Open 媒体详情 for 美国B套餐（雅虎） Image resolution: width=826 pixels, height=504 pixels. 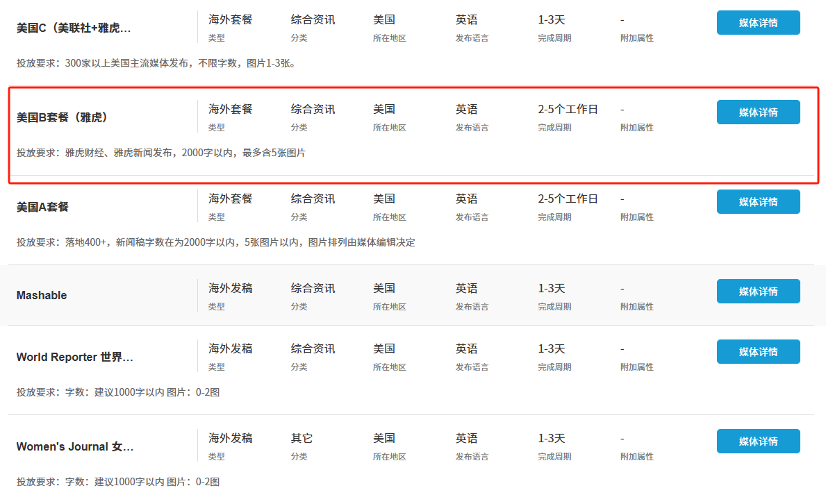758,112
